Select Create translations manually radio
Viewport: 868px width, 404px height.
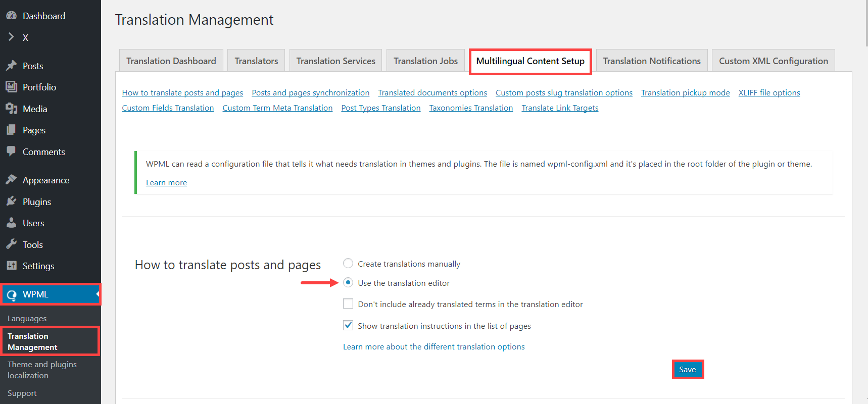click(x=348, y=263)
